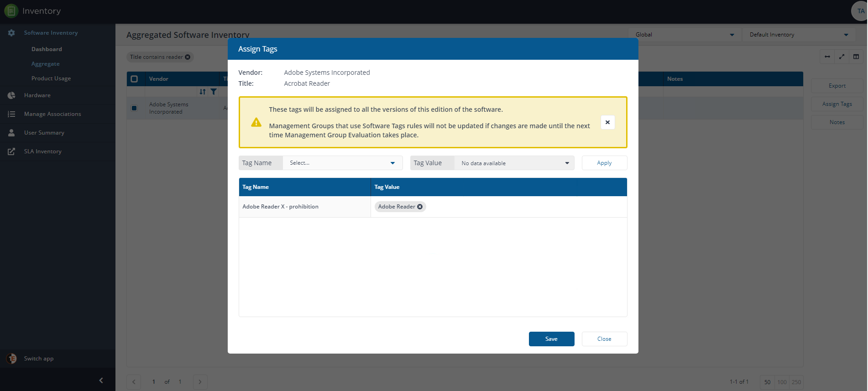This screenshot has height=391, width=868.
Task: Open the Tag Name Select dropdown
Action: pyautogui.click(x=342, y=163)
